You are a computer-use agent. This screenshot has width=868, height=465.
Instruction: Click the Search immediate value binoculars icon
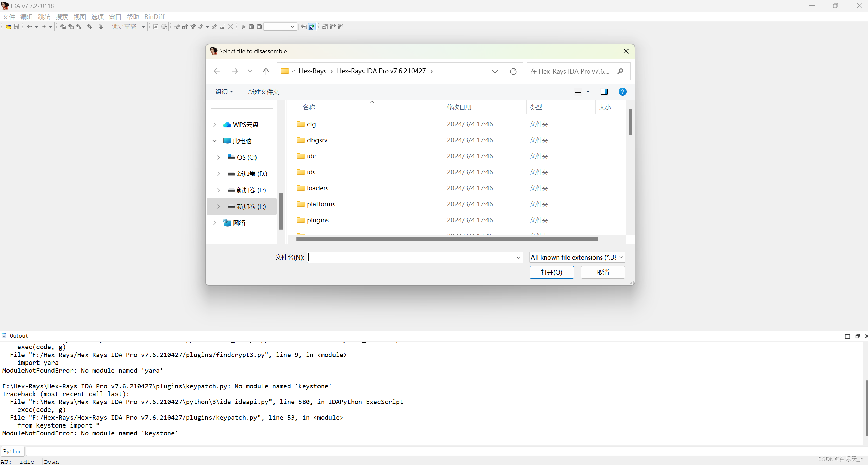point(63,27)
